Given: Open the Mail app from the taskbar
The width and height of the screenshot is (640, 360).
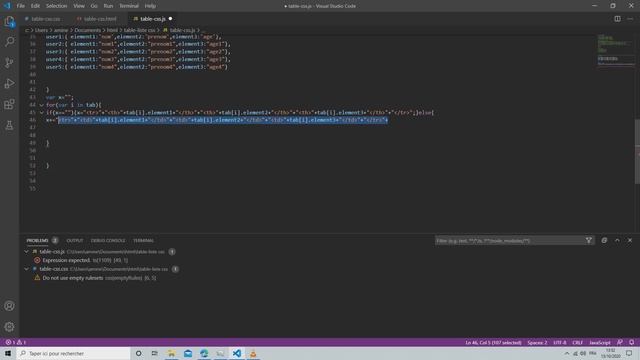Looking at the screenshot, I should (188, 353).
